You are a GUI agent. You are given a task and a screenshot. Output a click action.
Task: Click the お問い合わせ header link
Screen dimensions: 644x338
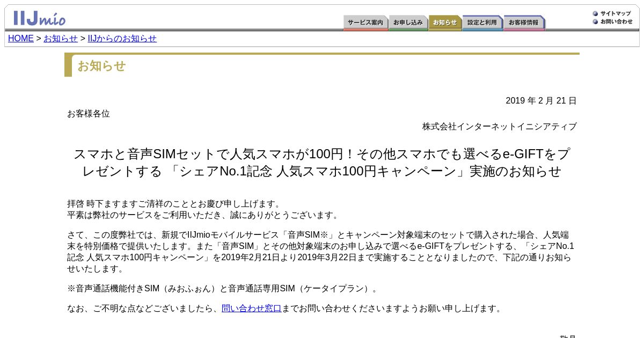616,21
